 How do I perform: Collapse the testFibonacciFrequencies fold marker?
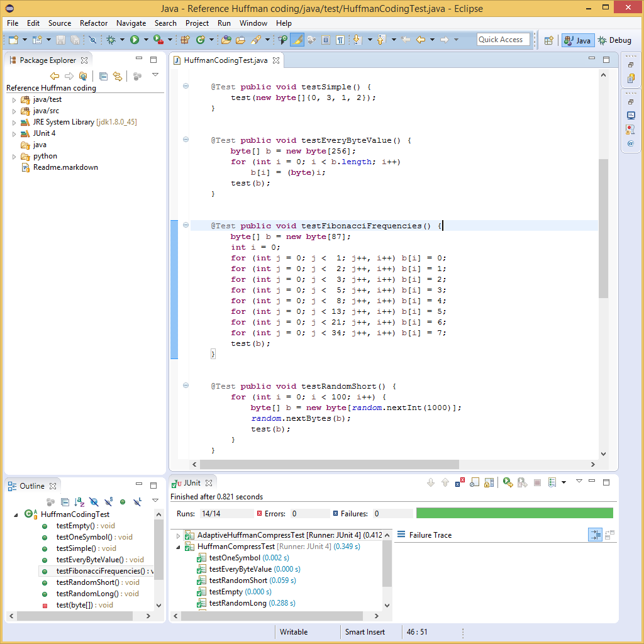(x=186, y=225)
